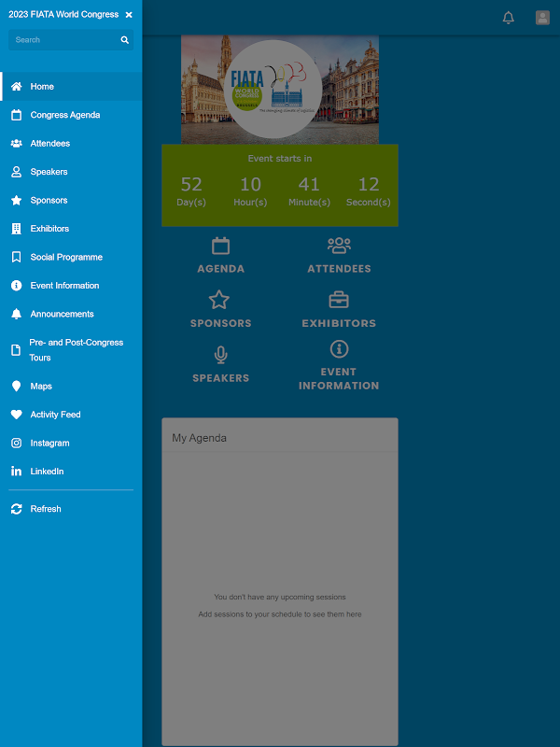The height and width of the screenshot is (747, 560).
Task: Open Activity Feed menu label
Action: point(55,415)
